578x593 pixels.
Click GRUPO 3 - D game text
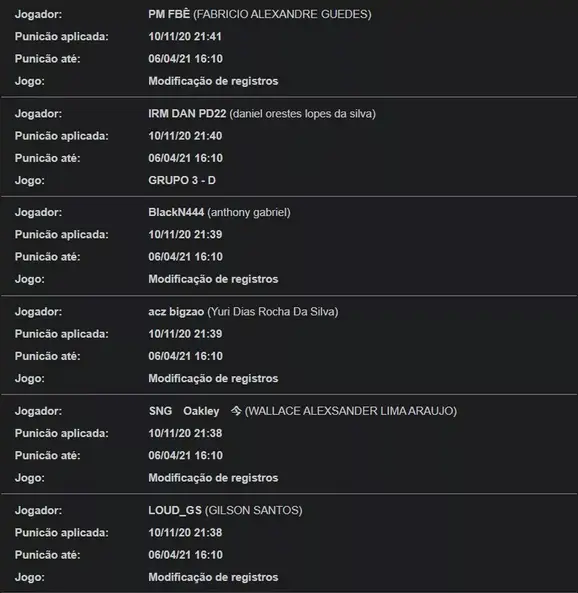click(182, 180)
